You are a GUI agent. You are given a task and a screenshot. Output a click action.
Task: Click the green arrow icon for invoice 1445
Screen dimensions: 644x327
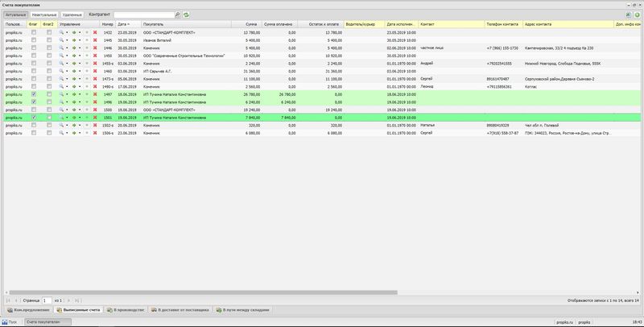click(74, 40)
